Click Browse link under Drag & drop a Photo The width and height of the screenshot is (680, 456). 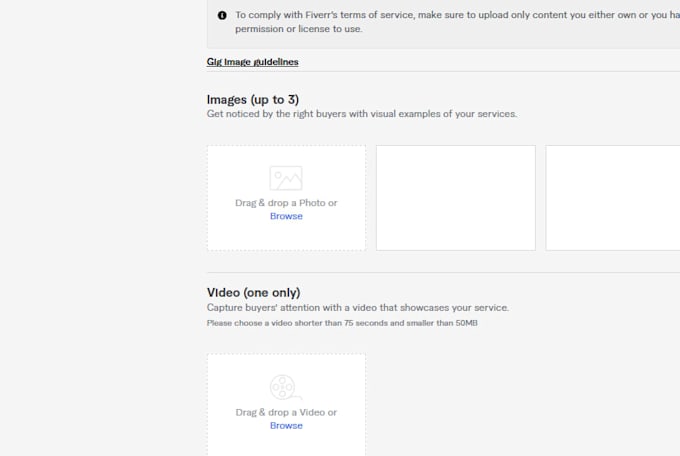pyautogui.click(x=286, y=216)
